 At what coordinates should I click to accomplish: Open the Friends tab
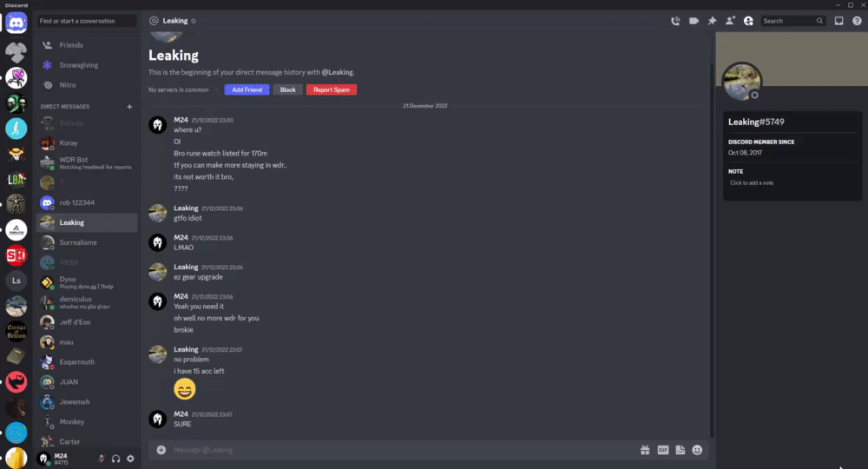click(x=87, y=45)
